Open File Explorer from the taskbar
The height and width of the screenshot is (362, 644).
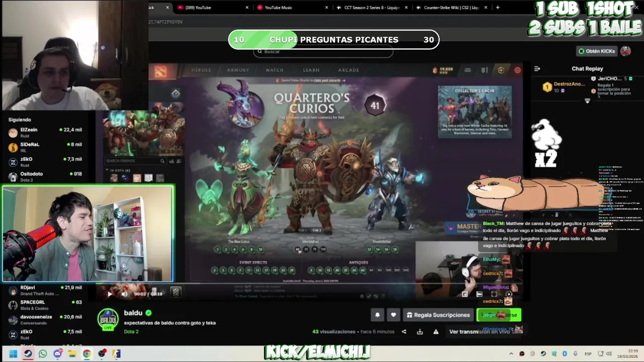72,354
